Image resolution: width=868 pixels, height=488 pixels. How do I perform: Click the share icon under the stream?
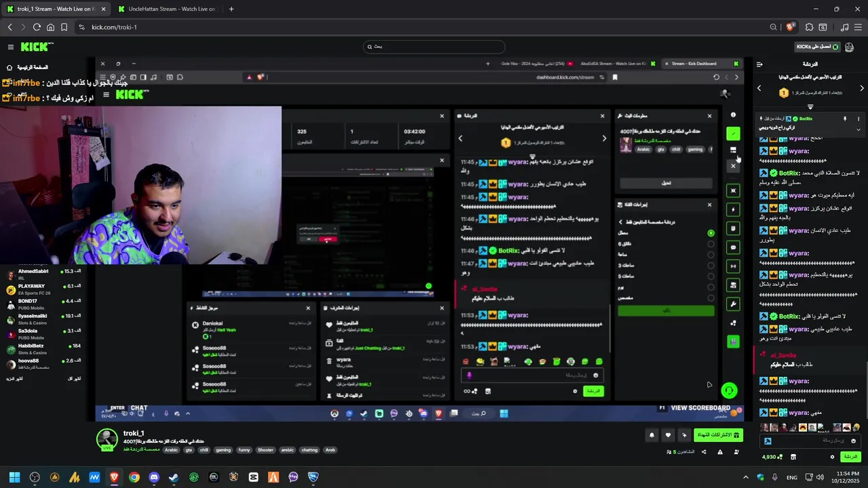703,452
